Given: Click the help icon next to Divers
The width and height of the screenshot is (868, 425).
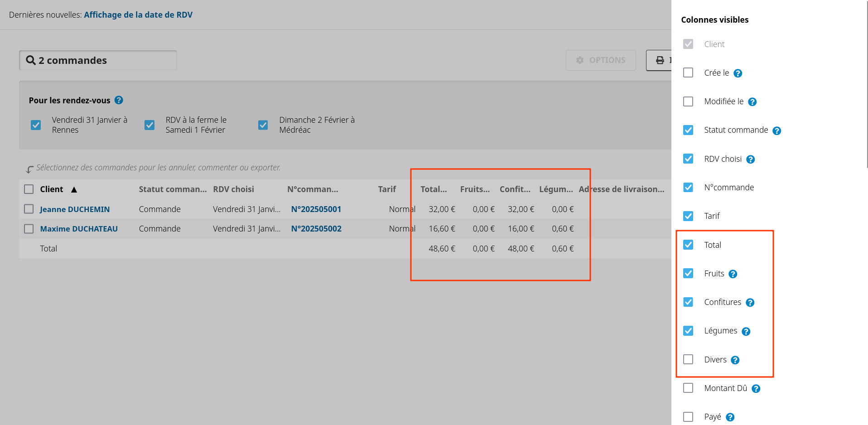Looking at the screenshot, I should coord(735,360).
